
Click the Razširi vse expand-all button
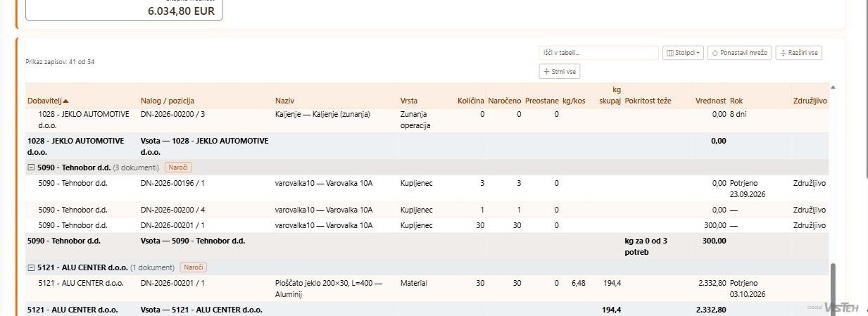coord(798,53)
